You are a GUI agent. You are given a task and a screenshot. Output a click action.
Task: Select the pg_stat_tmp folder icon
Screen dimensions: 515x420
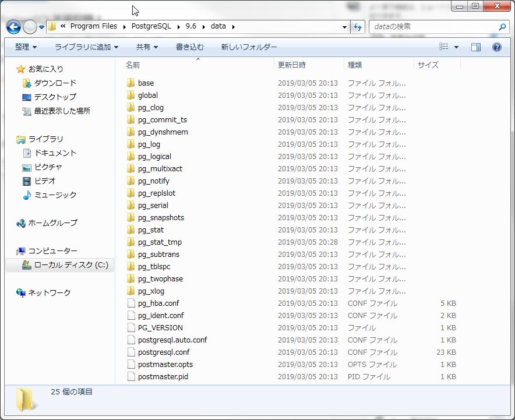pos(130,242)
